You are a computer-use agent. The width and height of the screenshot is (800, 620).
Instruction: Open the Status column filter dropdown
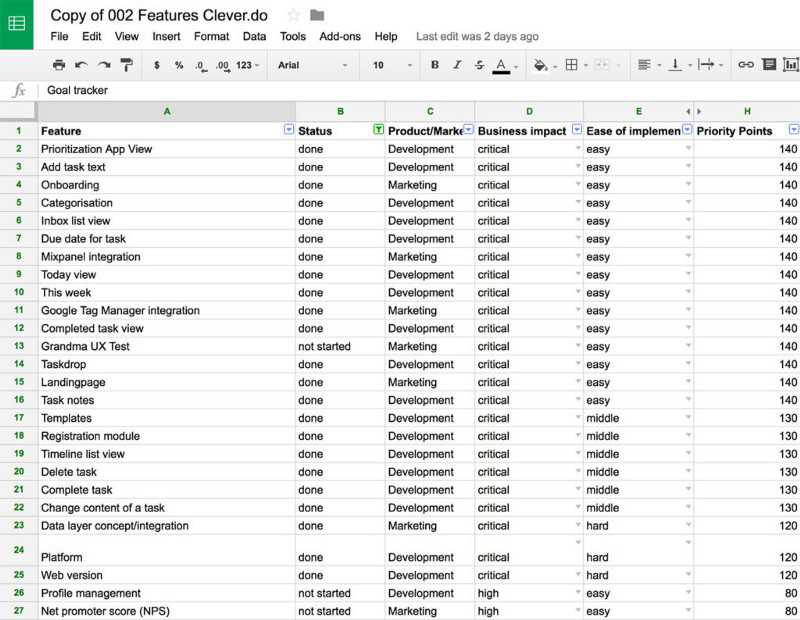tap(378, 130)
